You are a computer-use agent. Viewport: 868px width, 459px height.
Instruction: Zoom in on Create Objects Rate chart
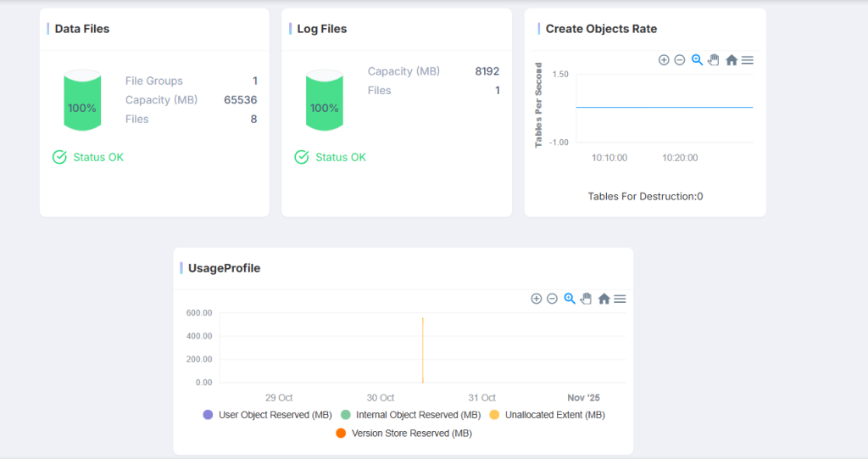664,60
